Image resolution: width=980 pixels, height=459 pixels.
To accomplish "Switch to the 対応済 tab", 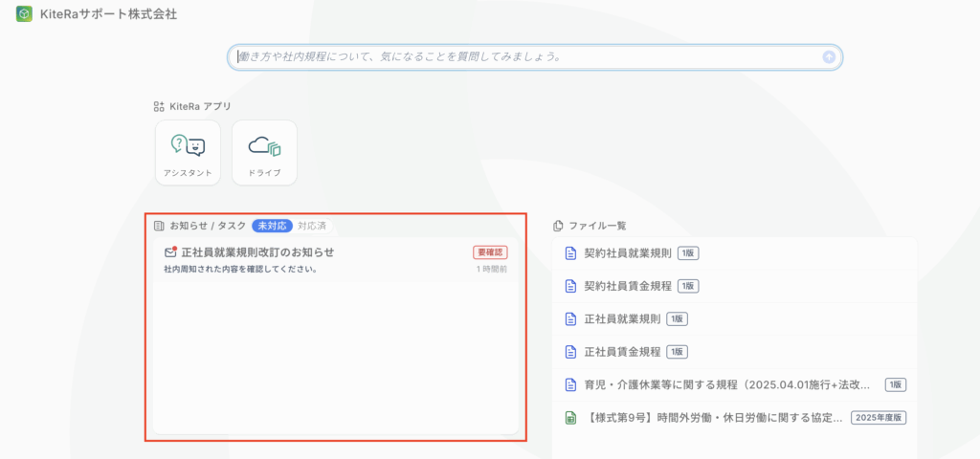I will [x=311, y=227].
